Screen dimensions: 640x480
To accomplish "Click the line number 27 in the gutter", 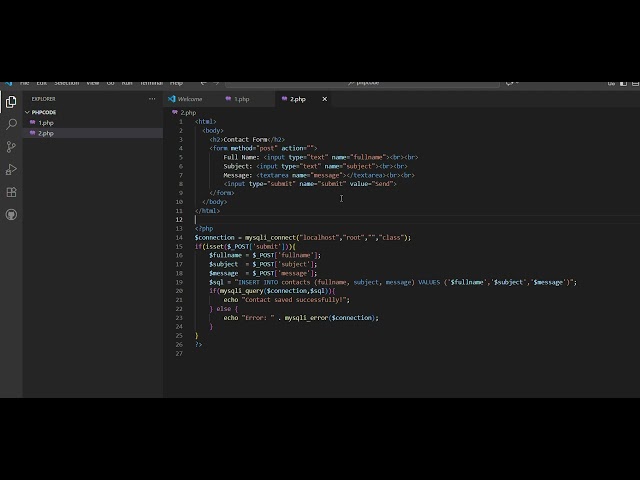I will (x=179, y=353).
